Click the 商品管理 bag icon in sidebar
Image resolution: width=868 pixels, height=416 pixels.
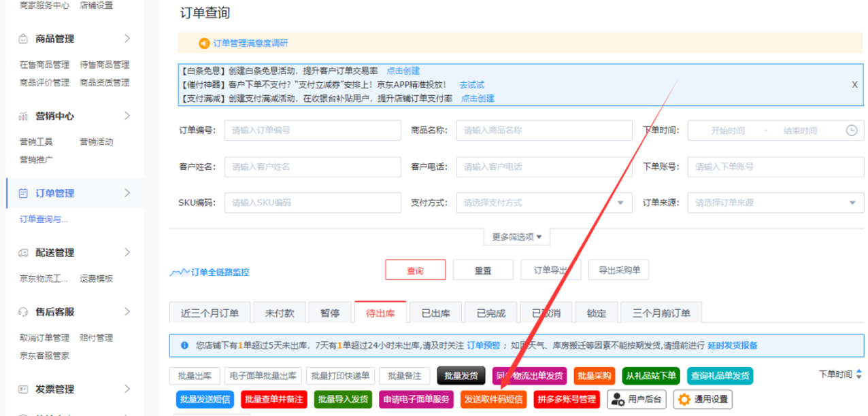coord(23,39)
